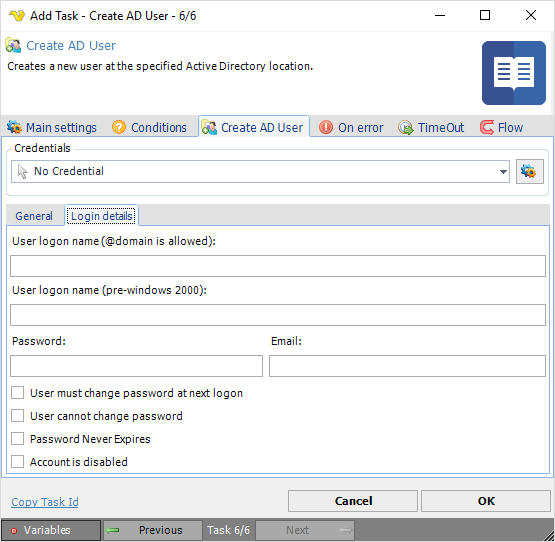Click the Create AD User header icon
Viewport: 555px width, 542px height.
(x=13, y=46)
